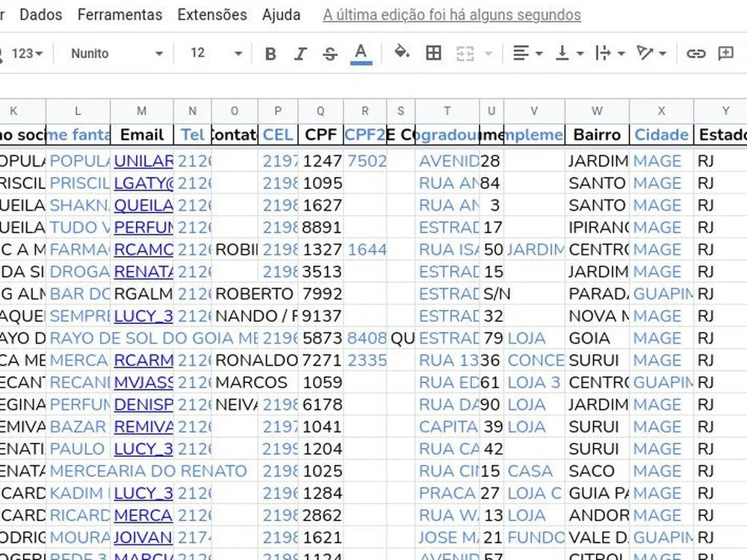Apply strikethrough formatting
This screenshot has height=560, width=747.
(x=330, y=54)
